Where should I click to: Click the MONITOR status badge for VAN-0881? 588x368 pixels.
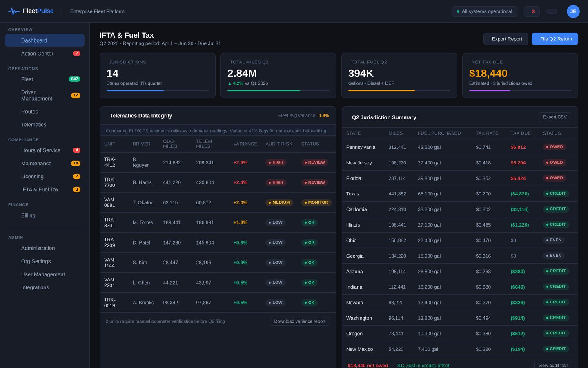click(316, 202)
